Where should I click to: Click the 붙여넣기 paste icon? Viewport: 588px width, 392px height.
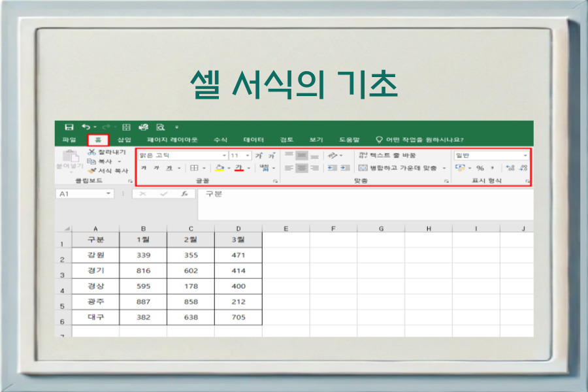point(70,156)
